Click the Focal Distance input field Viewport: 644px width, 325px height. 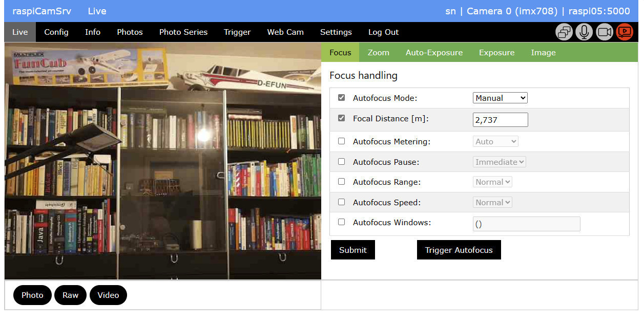[x=500, y=120]
